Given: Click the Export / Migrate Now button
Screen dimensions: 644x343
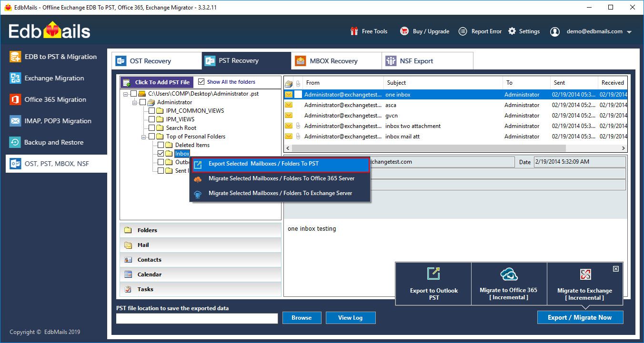Looking at the screenshot, I should (x=580, y=317).
